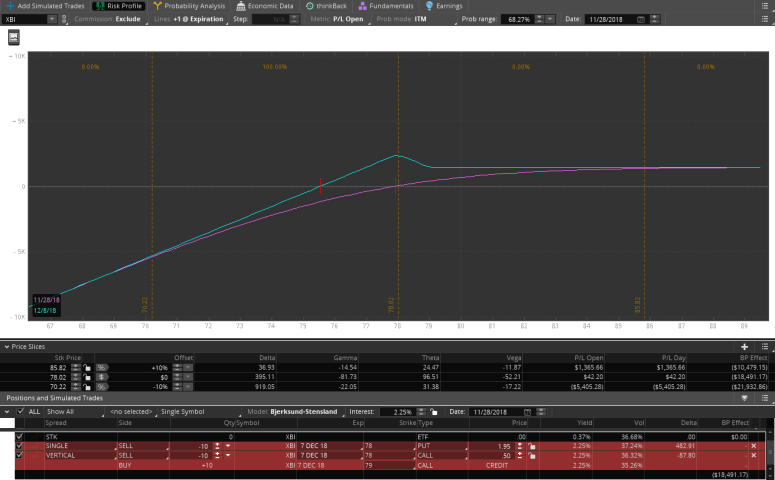Open the Price Slices list menu icon
Viewport: 775px width, 480px height.
[765, 347]
